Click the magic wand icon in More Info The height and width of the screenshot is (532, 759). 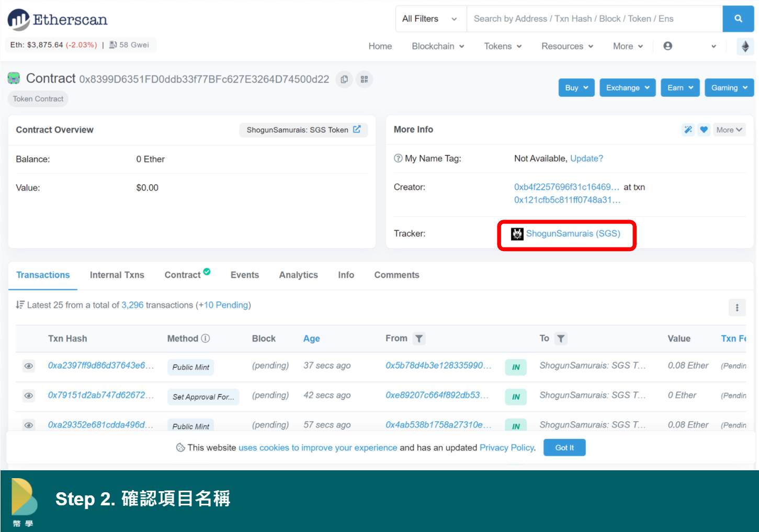pos(688,130)
